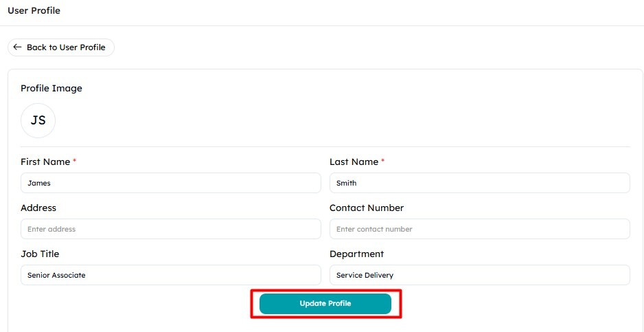Focus the First Name field containing James
644x332 pixels.
pos(171,183)
